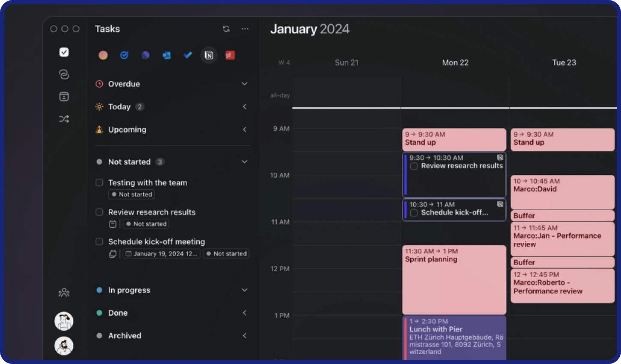Click the January 2024 title
Screen dimensions: 621x364
(x=310, y=29)
